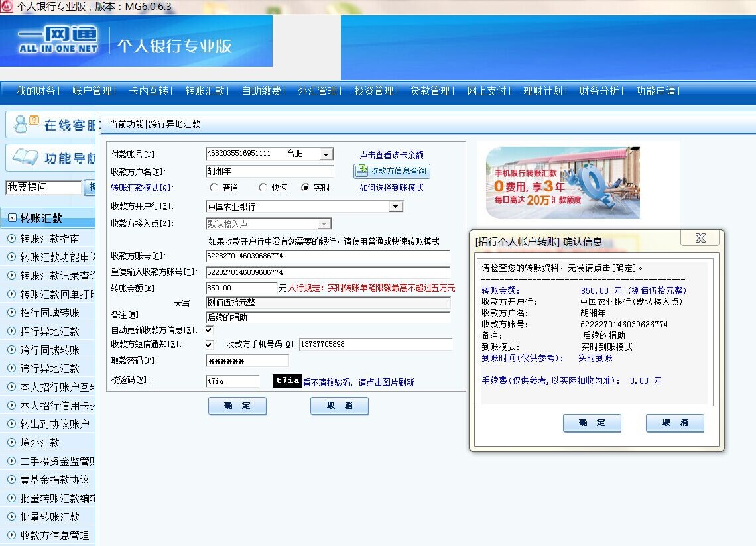This screenshot has height=546, width=756.
Task: Click the 取款密码 password field
Action: tap(247, 361)
